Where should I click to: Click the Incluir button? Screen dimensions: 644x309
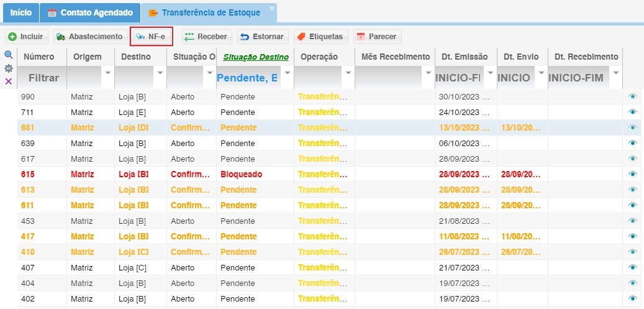click(x=26, y=37)
